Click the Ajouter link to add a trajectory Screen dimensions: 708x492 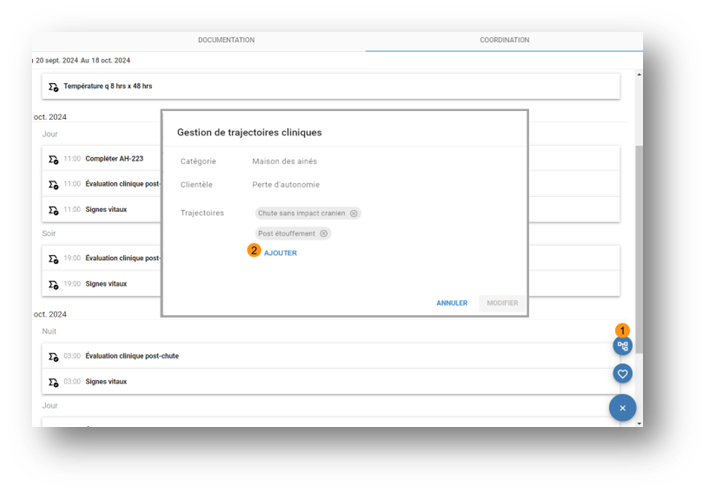coord(280,253)
